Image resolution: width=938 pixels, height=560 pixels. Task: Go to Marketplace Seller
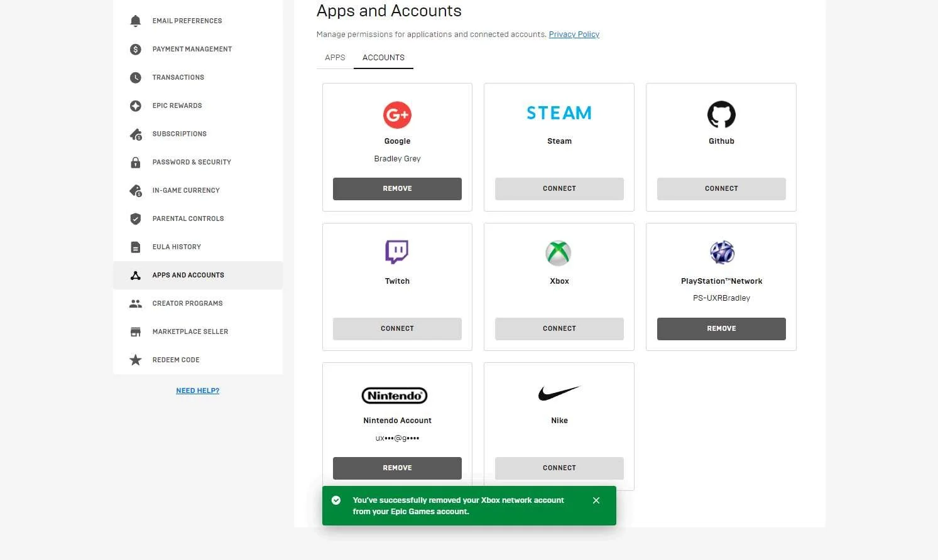coord(198,331)
